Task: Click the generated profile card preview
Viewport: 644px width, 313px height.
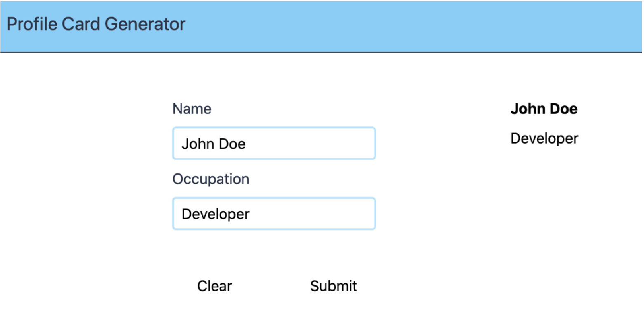Action: (544, 124)
